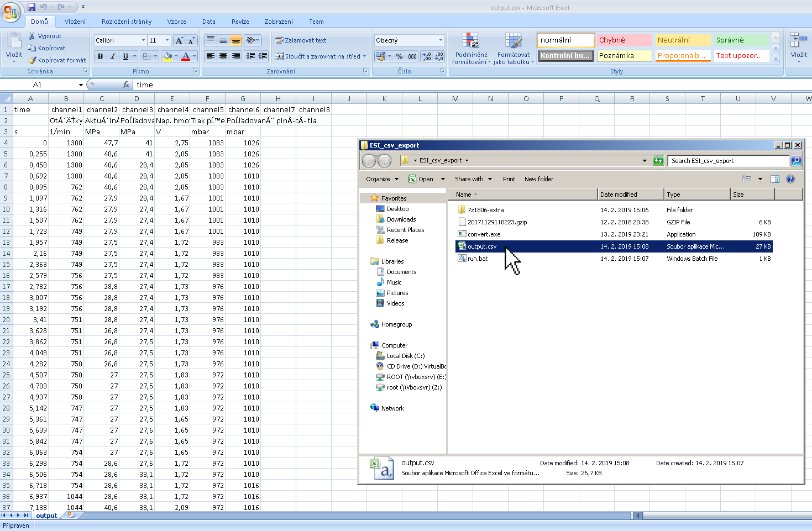Toggle underline formatting
812x531 pixels.
click(x=125, y=56)
